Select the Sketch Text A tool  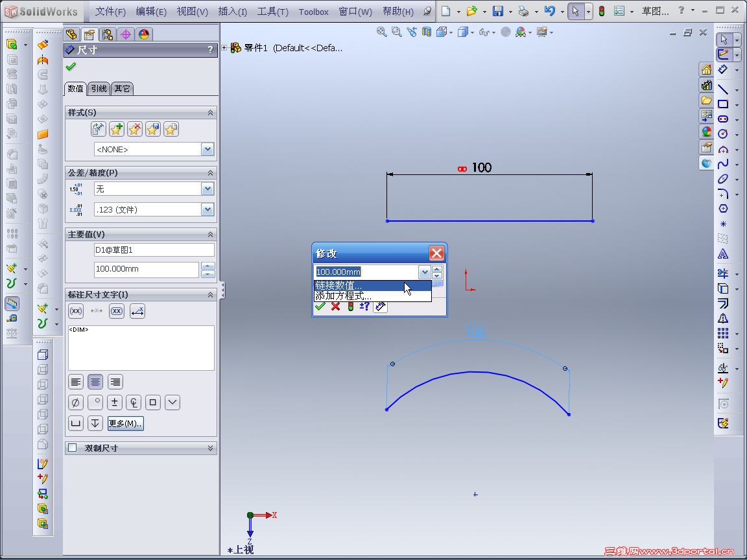(x=723, y=254)
